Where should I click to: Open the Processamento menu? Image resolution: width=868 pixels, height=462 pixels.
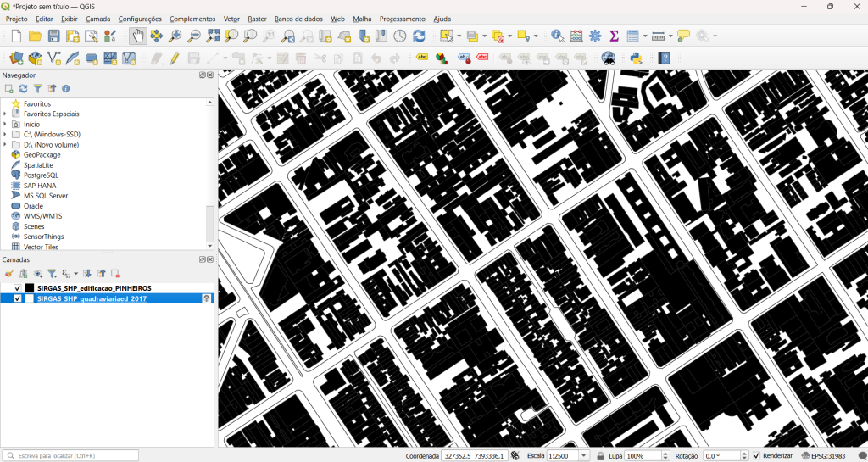pos(403,19)
